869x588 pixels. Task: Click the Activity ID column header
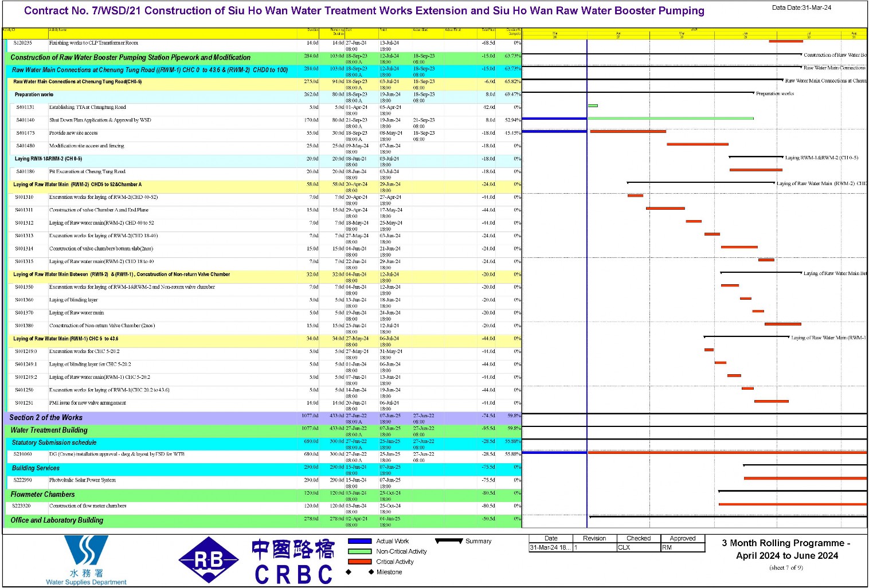click(9, 30)
